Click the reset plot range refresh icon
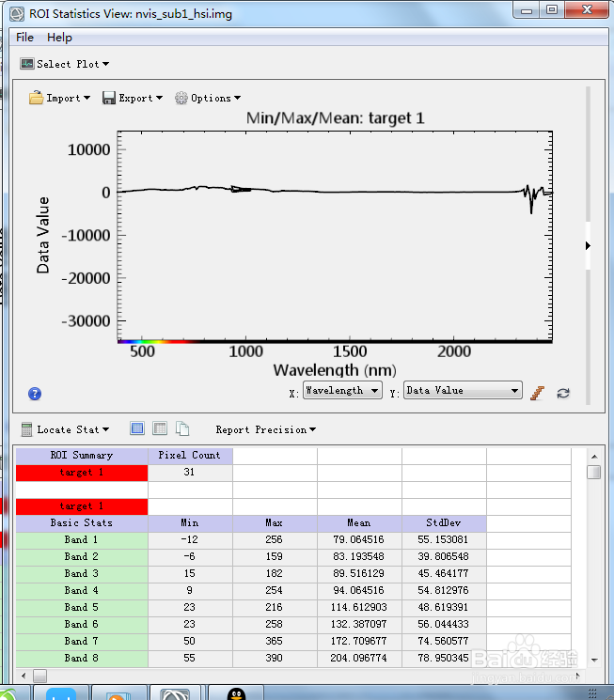 coord(563,394)
